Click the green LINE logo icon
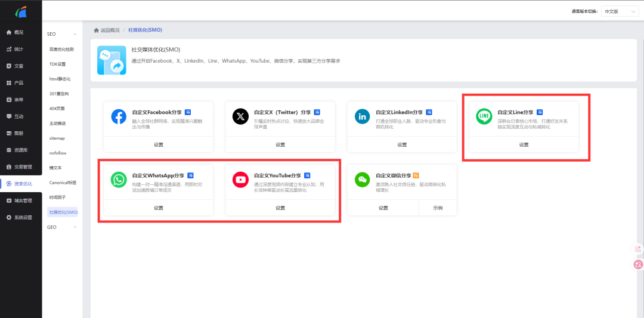Viewport: 644px width, 318px height. pyautogui.click(x=484, y=116)
